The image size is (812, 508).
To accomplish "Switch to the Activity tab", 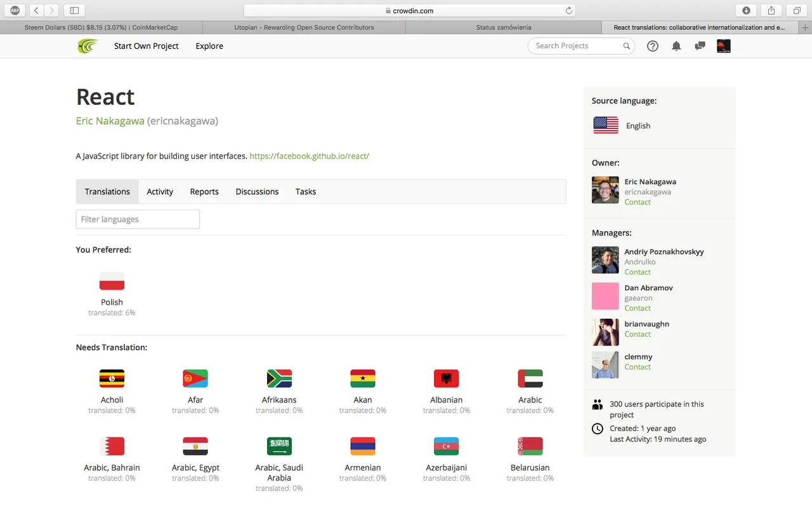I will (x=160, y=191).
